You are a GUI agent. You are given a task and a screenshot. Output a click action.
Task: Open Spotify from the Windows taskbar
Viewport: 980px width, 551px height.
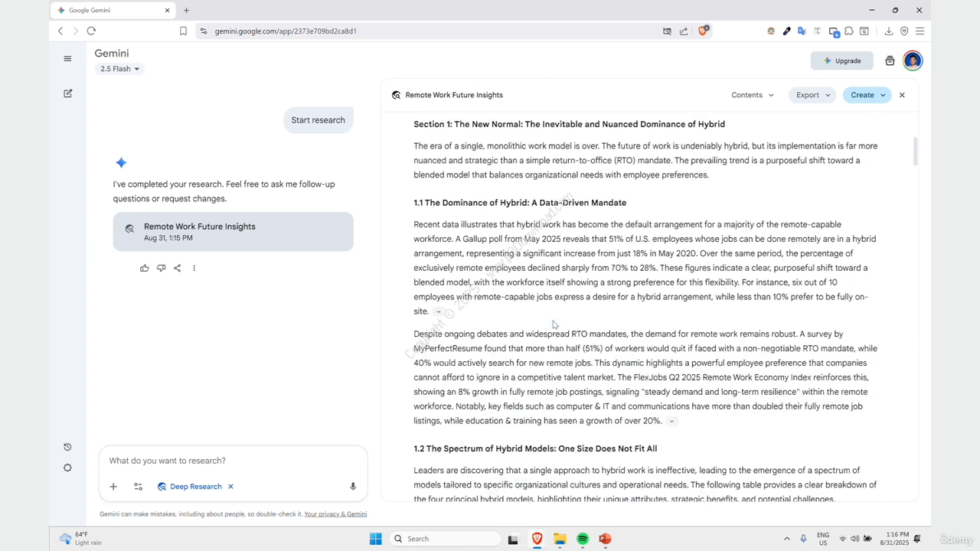pyautogui.click(x=583, y=539)
